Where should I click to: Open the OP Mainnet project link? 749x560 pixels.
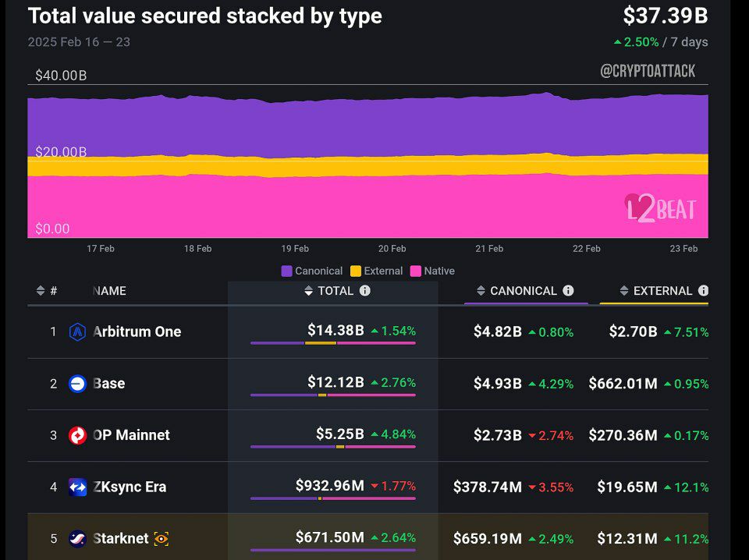131,435
